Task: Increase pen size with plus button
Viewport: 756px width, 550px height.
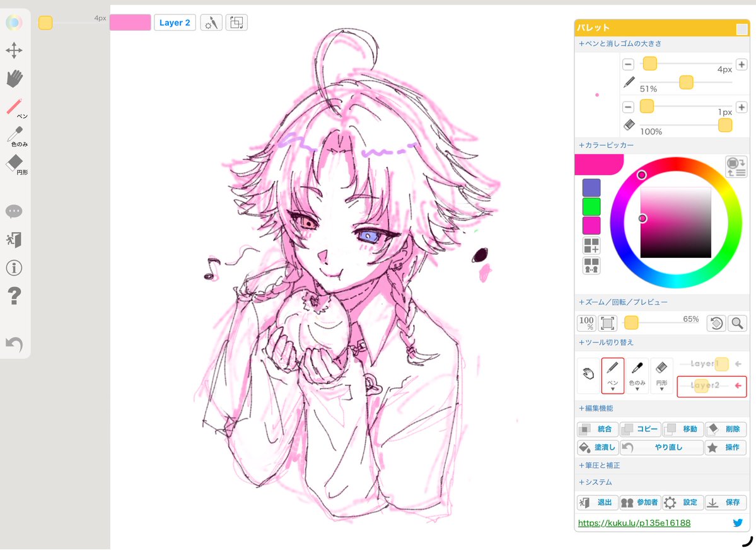Action: 741,64
